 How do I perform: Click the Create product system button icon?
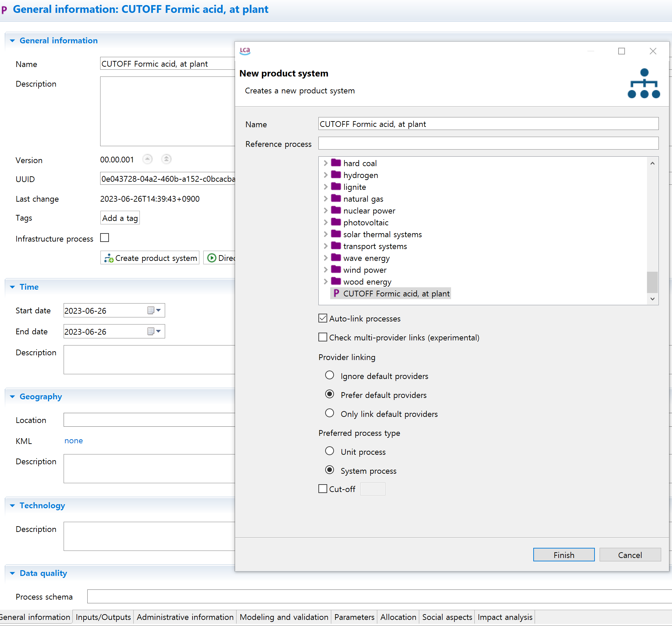(108, 258)
